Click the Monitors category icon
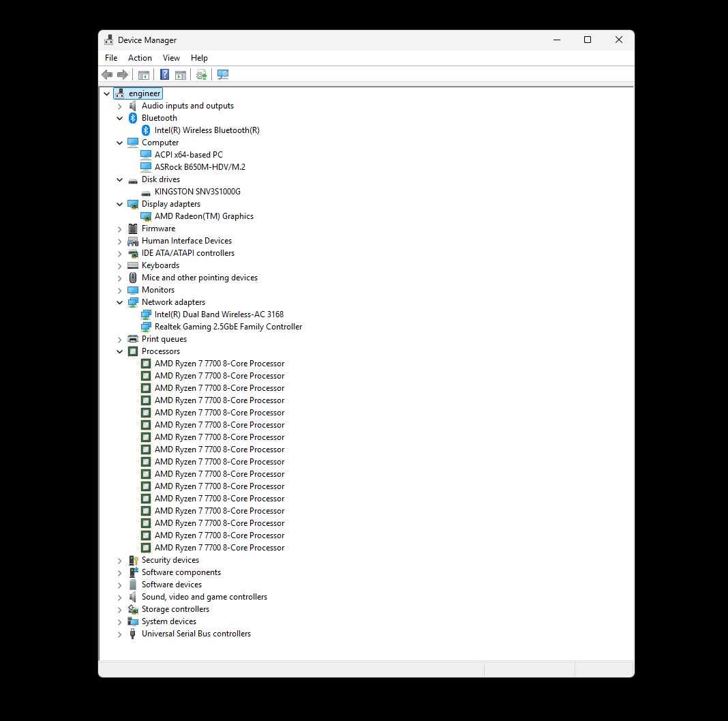 [133, 290]
